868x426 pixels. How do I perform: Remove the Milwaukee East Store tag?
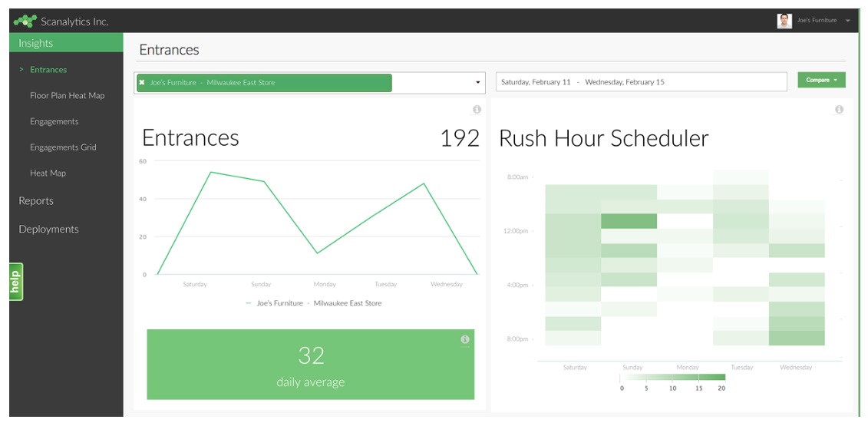pos(142,82)
